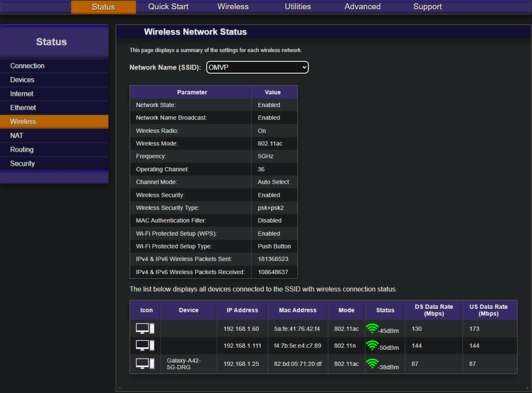Screen dimensions: 532x393
Task: Switch to the Wireless top menu tab
Action: tap(233, 7)
